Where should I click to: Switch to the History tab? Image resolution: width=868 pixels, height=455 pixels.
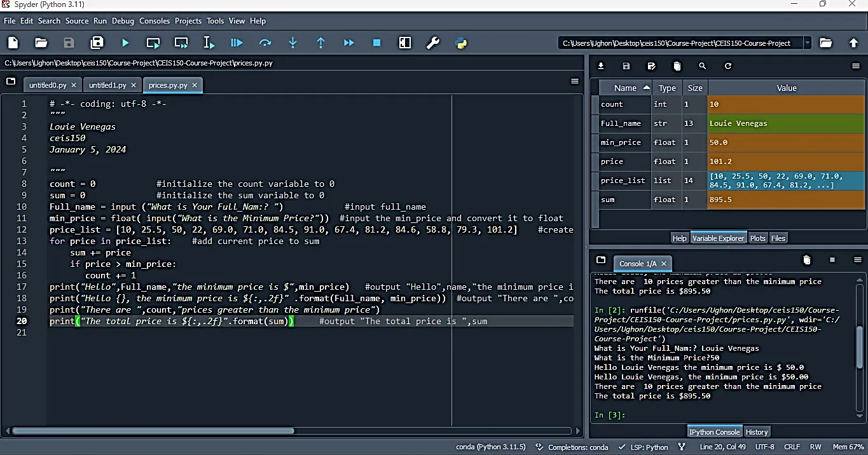[757, 431]
